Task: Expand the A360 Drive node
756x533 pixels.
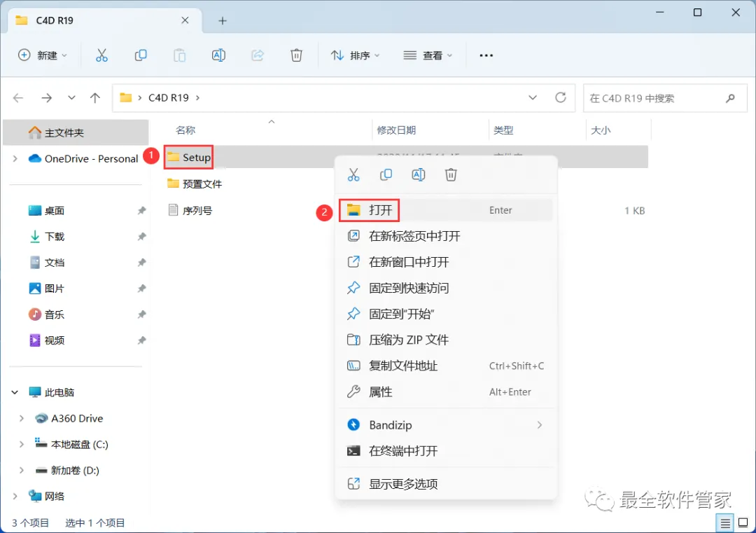Action: 22,419
